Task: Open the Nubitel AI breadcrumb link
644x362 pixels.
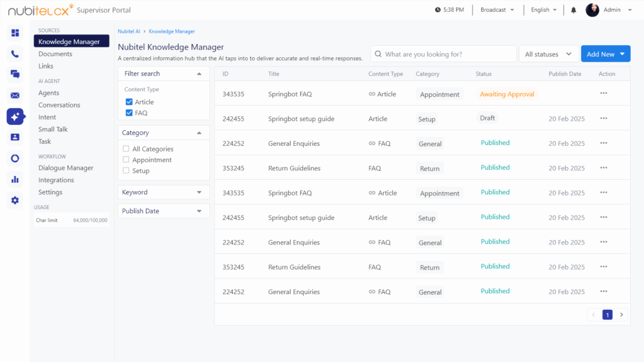Action: point(128,31)
